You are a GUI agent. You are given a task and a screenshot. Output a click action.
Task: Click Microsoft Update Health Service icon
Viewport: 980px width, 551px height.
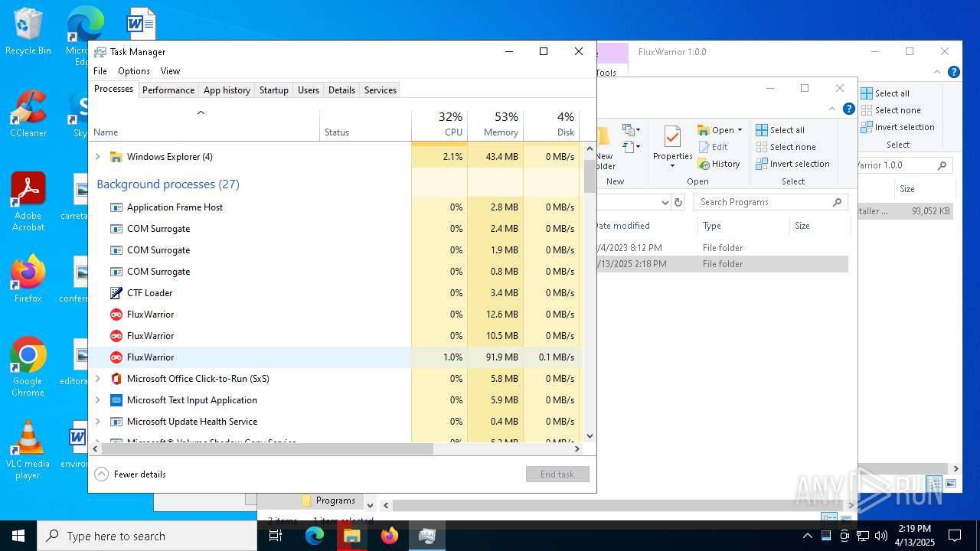click(116, 422)
